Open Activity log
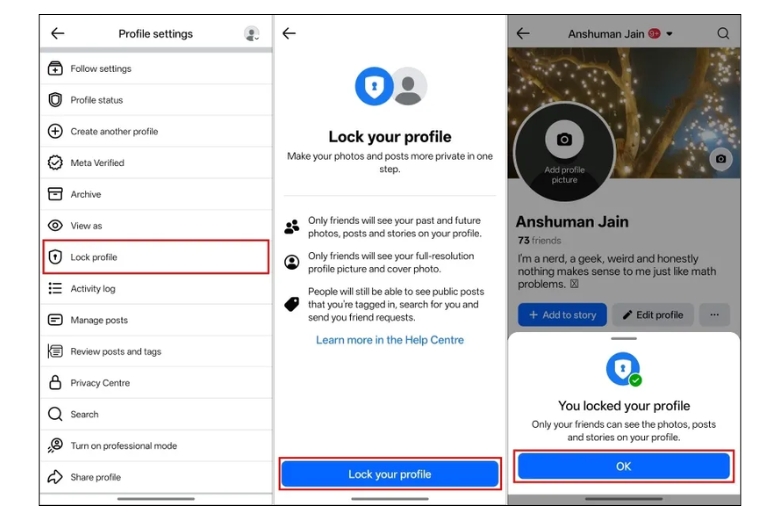Viewport: 780px width, 520px height. pos(156,288)
